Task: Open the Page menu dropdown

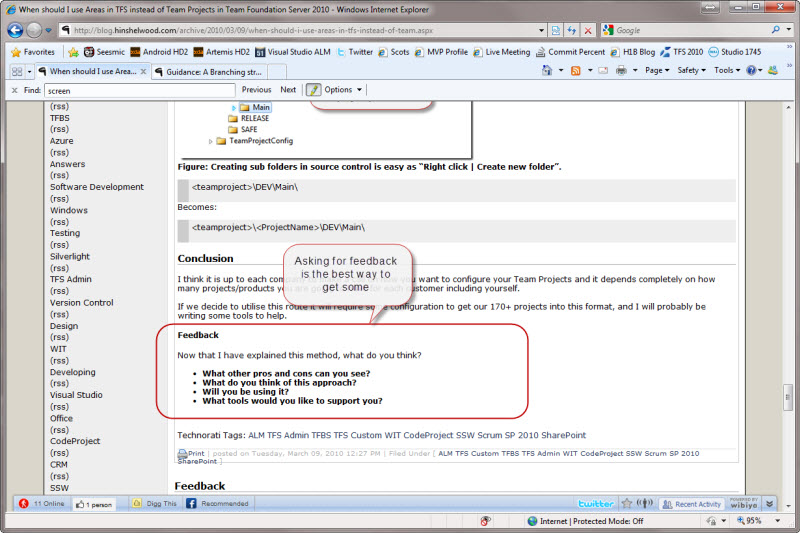Action: 656,71
